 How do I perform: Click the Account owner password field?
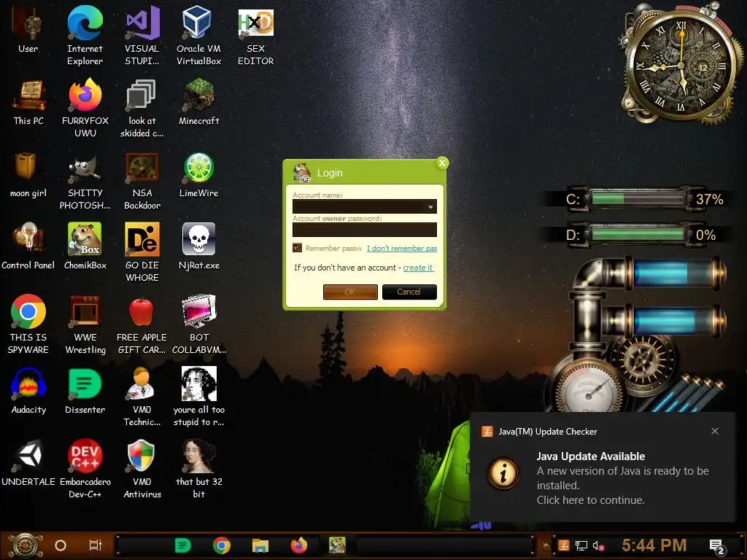[x=365, y=230]
